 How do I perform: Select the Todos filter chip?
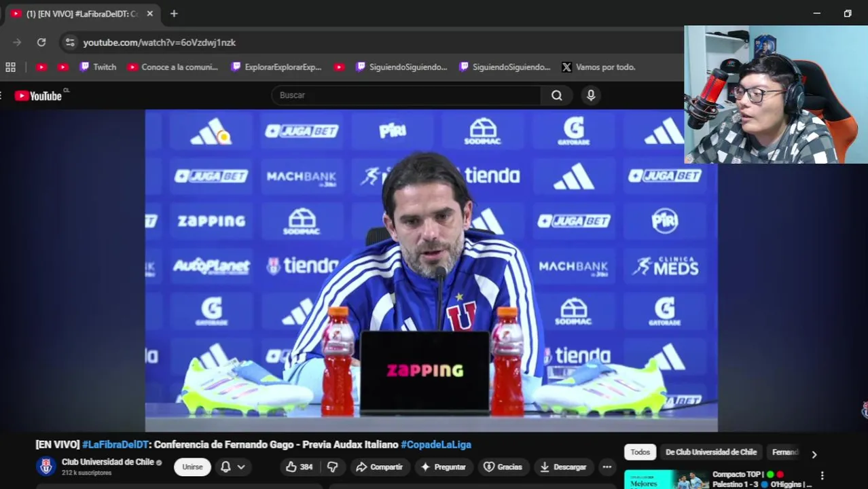(640, 452)
